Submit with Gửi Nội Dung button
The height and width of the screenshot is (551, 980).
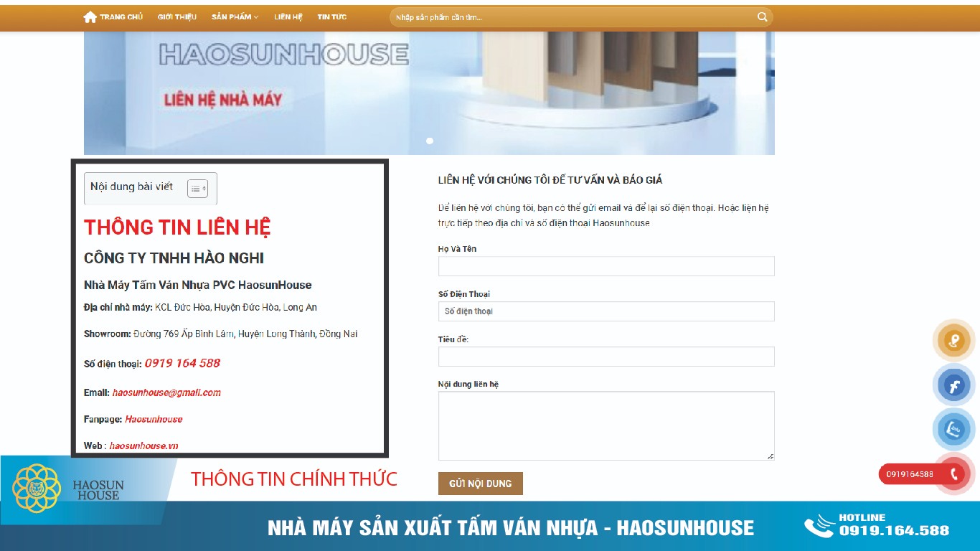(481, 484)
